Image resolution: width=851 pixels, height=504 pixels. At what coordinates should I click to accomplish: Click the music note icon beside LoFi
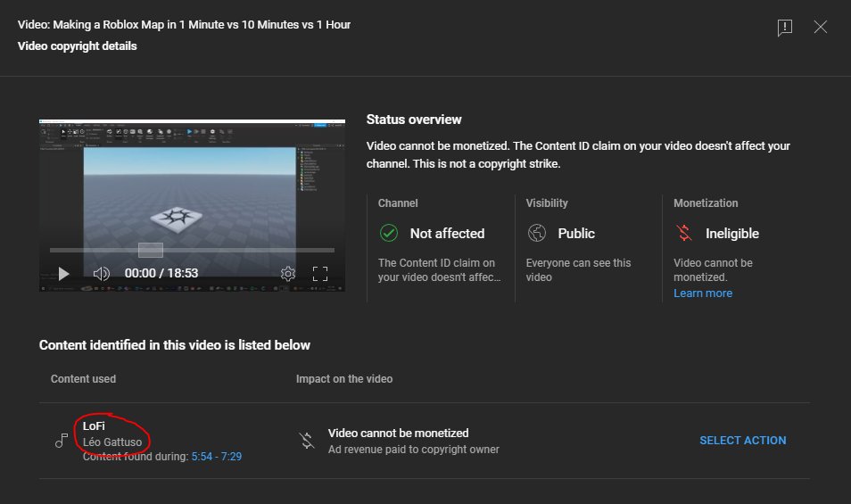62,441
